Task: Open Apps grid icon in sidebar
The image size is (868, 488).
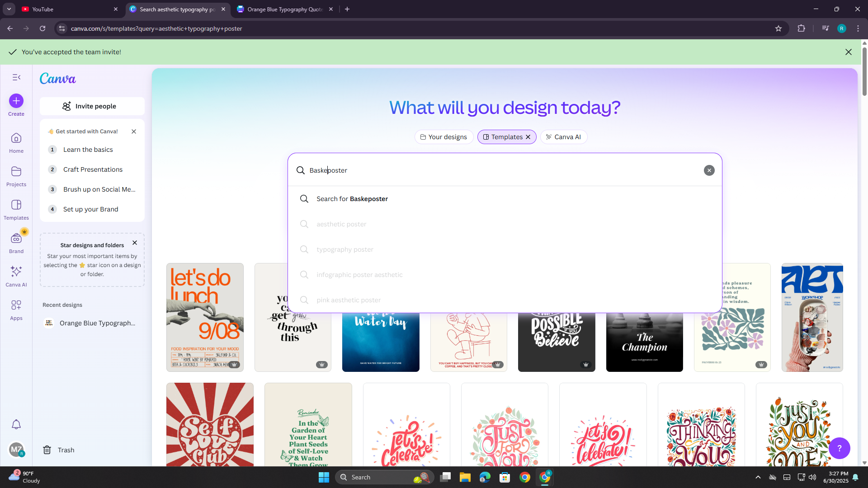Action: 16,310
